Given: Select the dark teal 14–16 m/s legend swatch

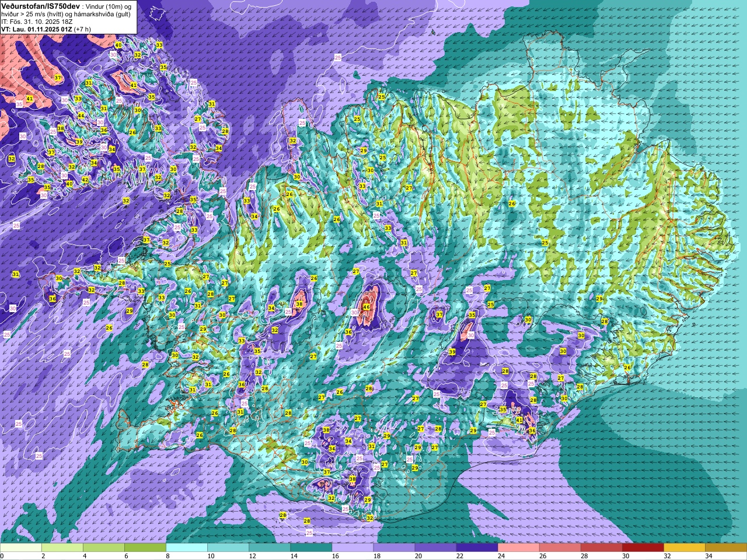Looking at the screenshot, I should tap(311, 548).
